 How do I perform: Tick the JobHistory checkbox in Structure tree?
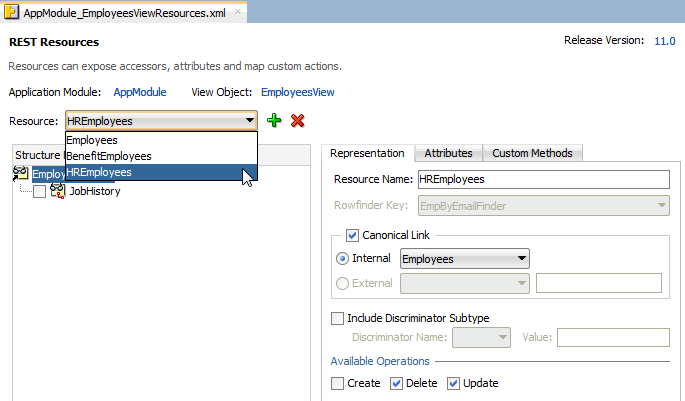pyautogui.click(x=39, y=191)
